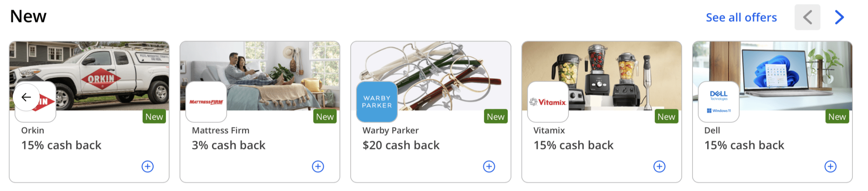
Task: Open Warby Parker $20 cash back text
Action: (401, 145)
